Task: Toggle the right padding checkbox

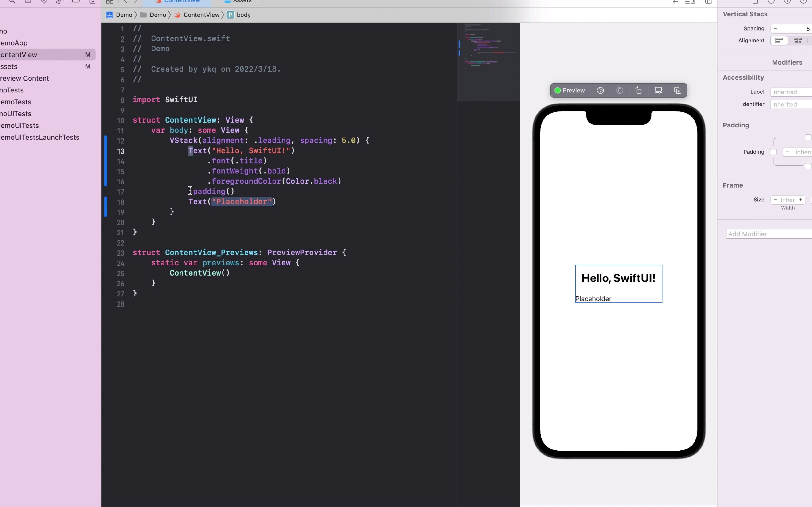Action: point(811,152)
